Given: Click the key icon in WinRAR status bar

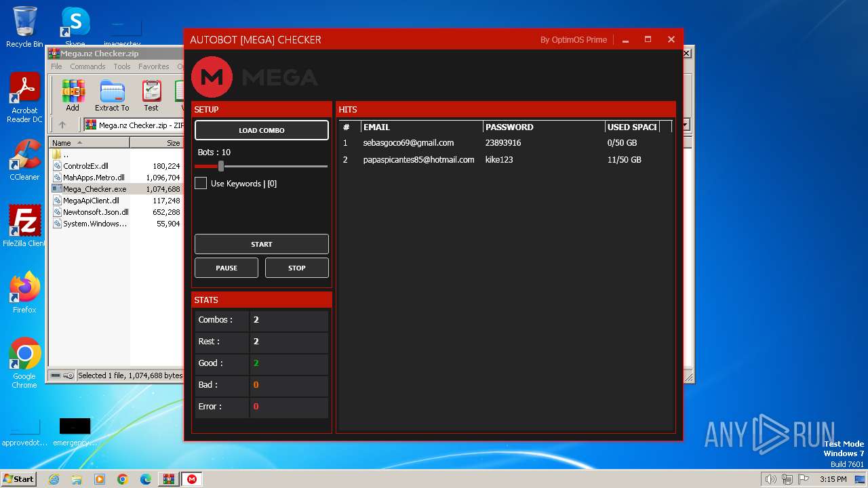Looking at the screenshot, I should (68, 375).
